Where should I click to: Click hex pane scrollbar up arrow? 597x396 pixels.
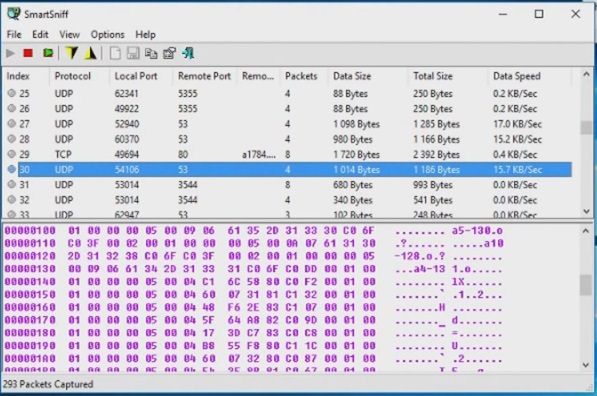click(586, 231)
